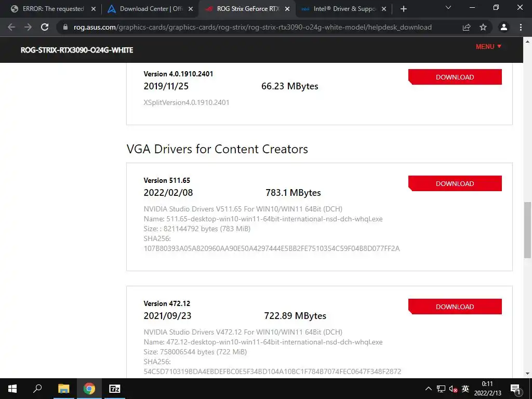Click the 472.12 driver SHA256 hash value
This screenshot has width=532, height=399.
coord(272,371)
